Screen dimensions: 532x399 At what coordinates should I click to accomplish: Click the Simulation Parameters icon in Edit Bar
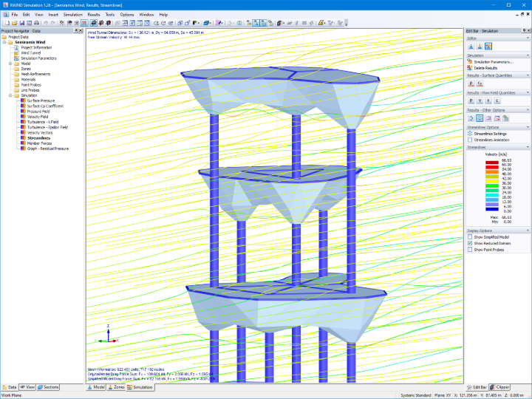pyautogui.click(x=470, y=62)
